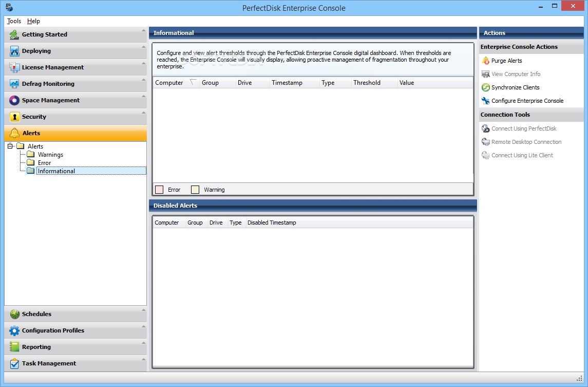Select the Warnings tree item

[x=50, y=155]
